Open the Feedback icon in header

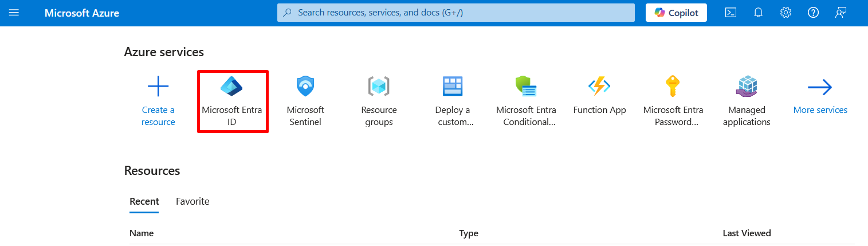click(840, 13)
